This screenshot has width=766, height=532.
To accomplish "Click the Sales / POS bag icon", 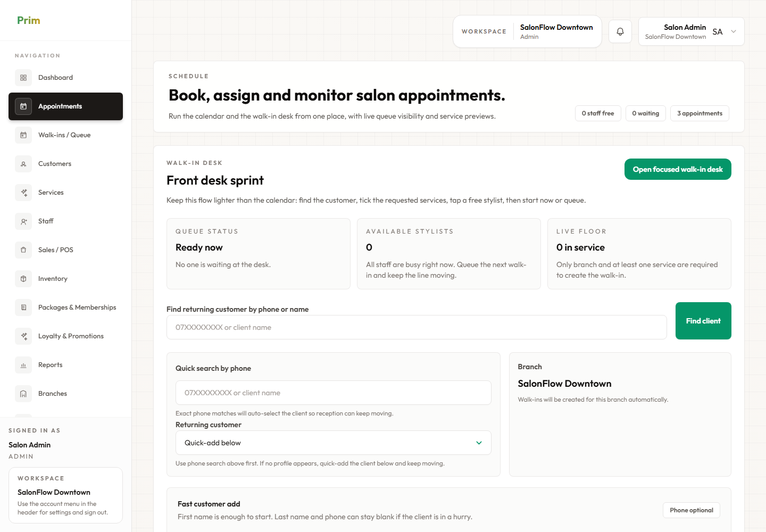I will pos(23,250).
